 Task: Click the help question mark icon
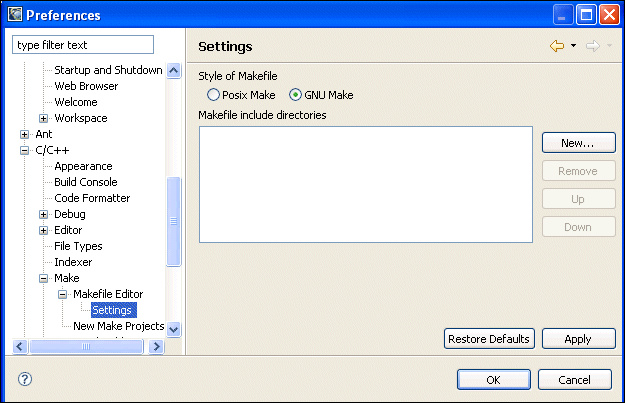[25, 379]
